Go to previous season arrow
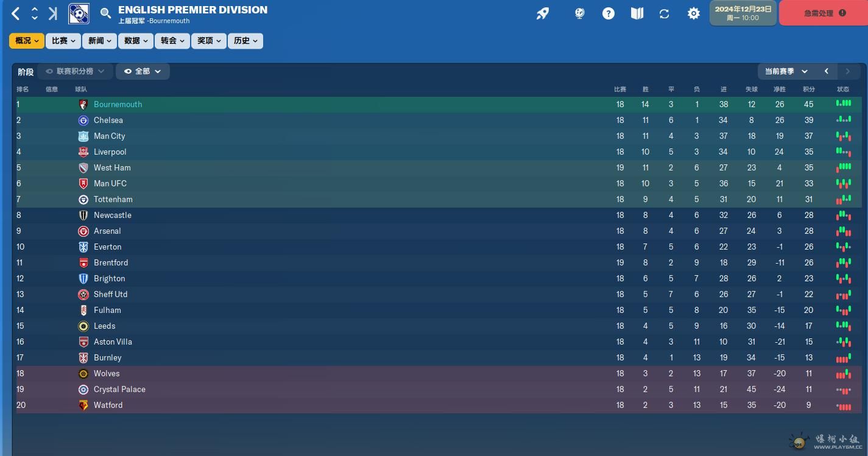Viewport: 868px width, 456px height. [827, 71]
